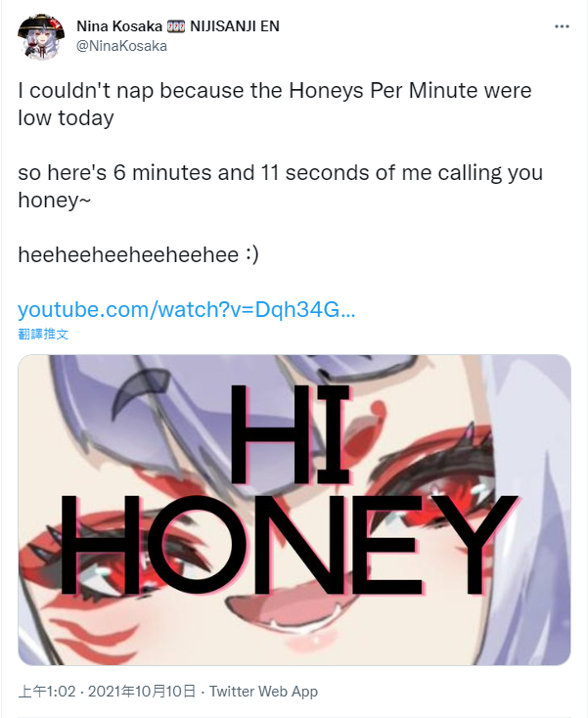Click the Honeys Per Minute tweet sentence
This screenshot has width=588, height=718.
pos(275,104)
